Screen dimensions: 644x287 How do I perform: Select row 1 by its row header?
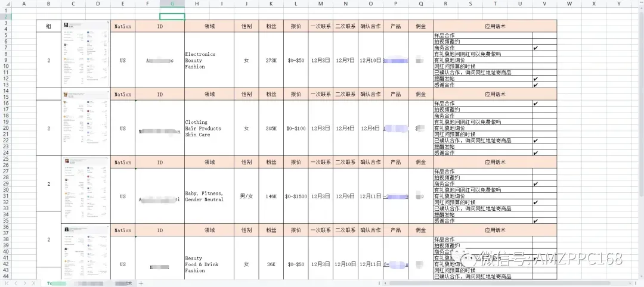[6, 10]
